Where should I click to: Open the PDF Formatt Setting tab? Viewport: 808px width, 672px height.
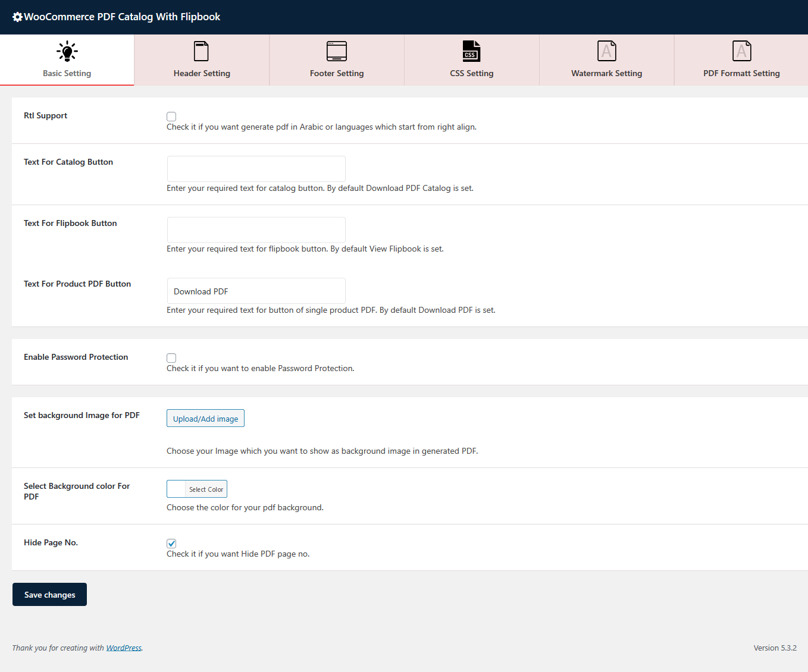(741, 60)
